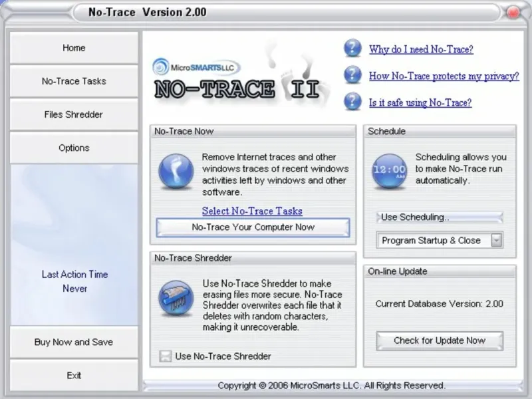Enable the Use No-Trace Shredder checkbox
The height and width of the screenshot is (399, 532).
click(165, 356)
